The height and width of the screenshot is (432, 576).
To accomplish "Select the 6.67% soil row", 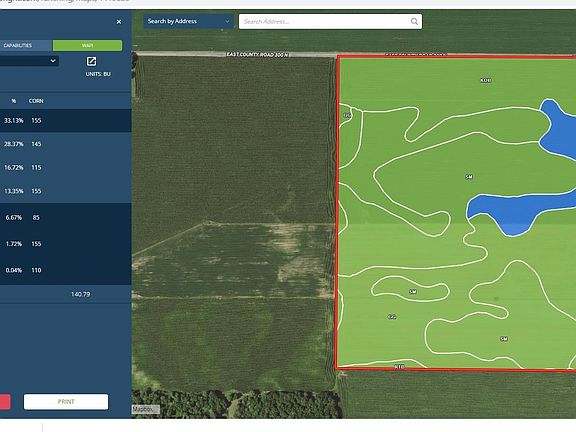I will (66, 217).
